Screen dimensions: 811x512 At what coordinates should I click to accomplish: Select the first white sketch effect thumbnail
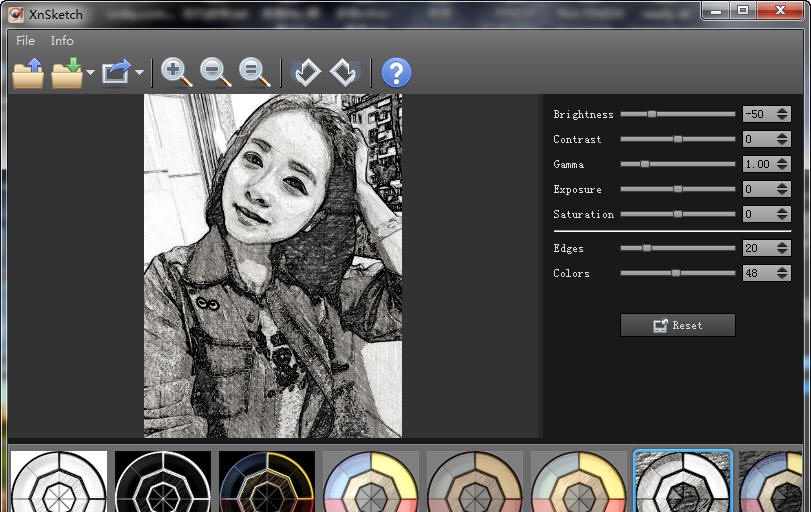tap(59, 482)
